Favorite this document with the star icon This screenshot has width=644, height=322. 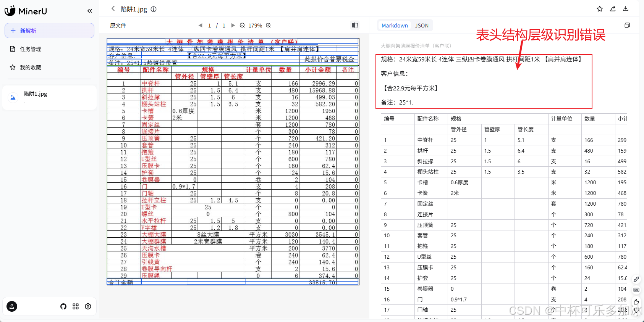click(x=600, y=9)
